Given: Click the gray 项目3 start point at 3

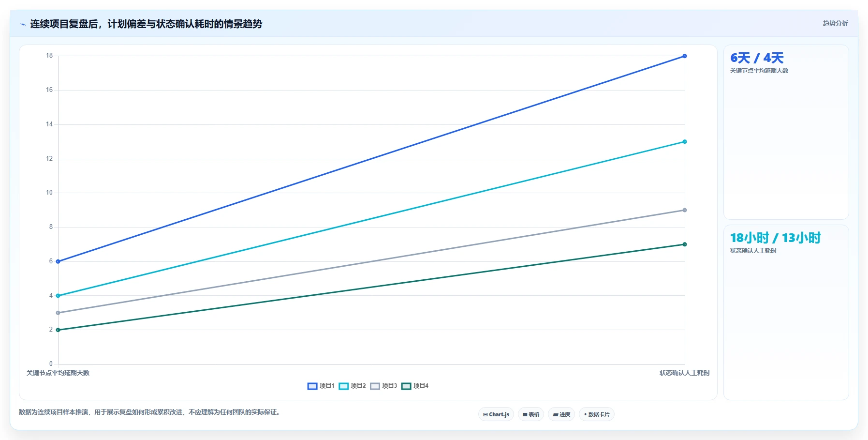Looking at the screenshot, I should tap(58, 313).
